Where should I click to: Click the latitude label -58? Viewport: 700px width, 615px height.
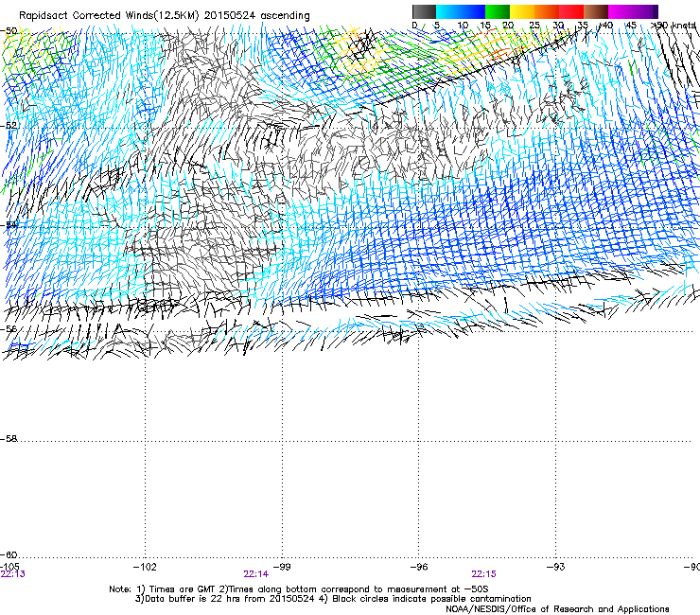tap(9, 439)
